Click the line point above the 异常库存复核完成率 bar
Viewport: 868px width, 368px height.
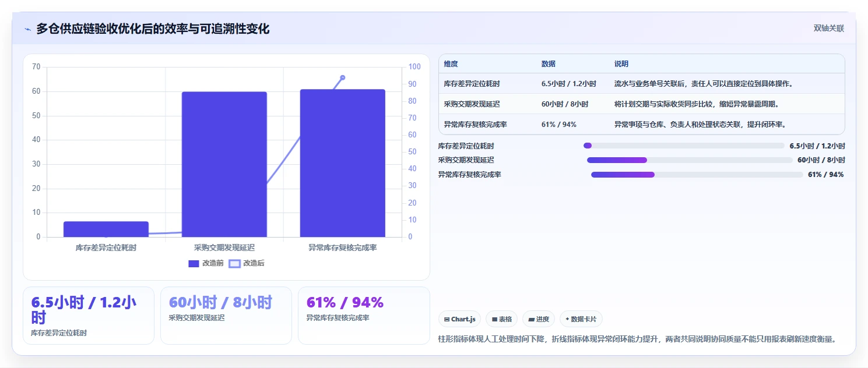click(343, 77)
